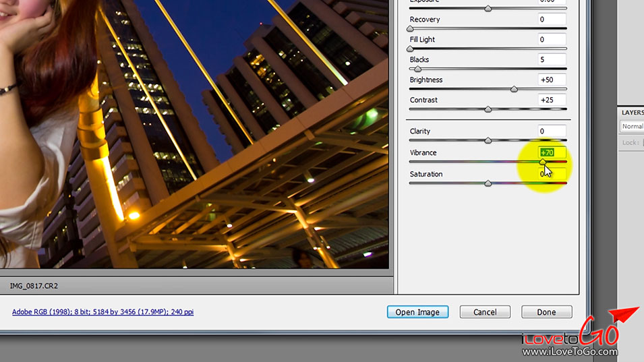Click the Contrast slider handle
The width and height of the screenshot is (644, 362).
point(488,109)
